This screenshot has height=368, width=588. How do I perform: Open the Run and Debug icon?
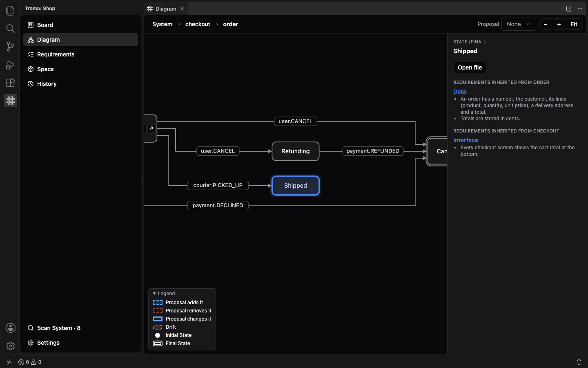point(11,65)
